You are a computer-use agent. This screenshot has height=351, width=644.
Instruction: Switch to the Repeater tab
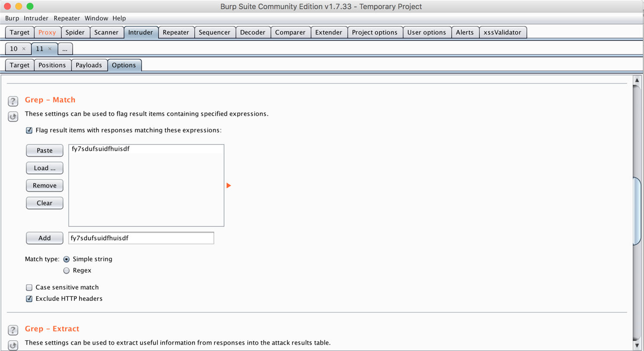(x=176, y=32)
